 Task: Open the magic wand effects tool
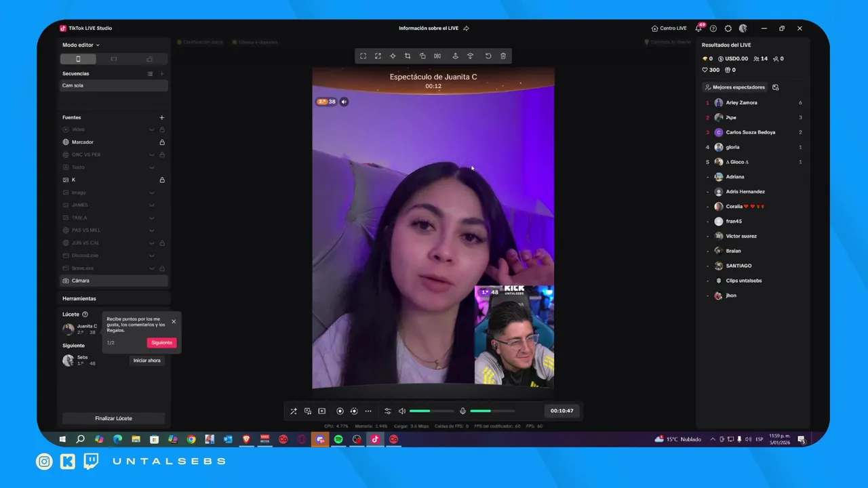coord(294,411)
